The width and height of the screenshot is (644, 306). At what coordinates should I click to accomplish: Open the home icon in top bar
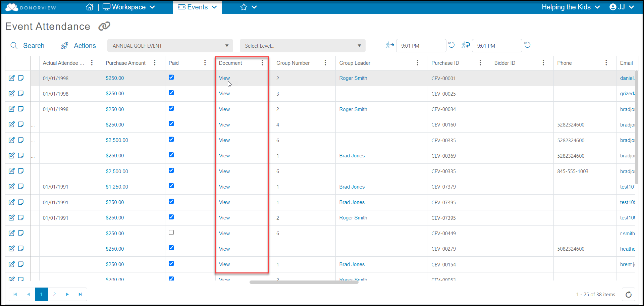coord(90,7)
